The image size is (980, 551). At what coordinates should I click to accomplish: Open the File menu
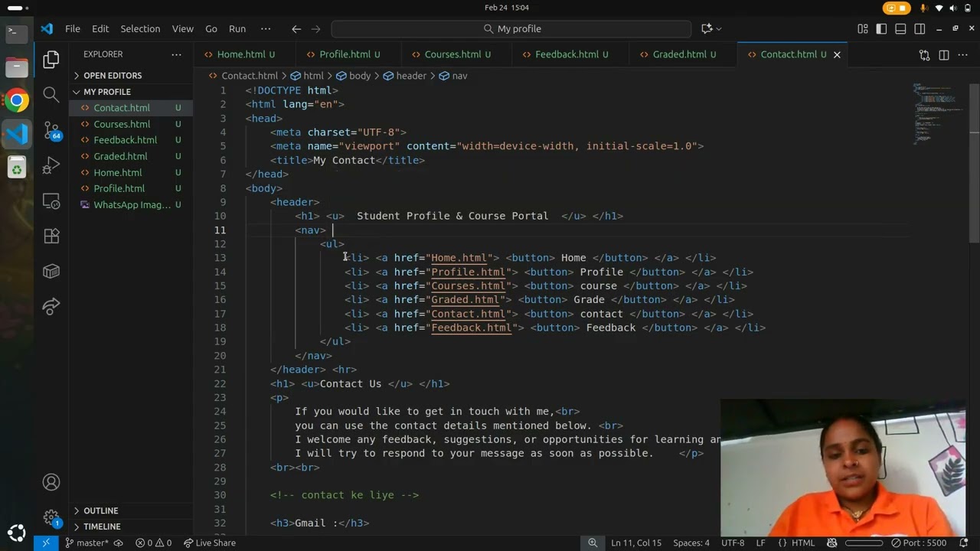coord(73,29)
